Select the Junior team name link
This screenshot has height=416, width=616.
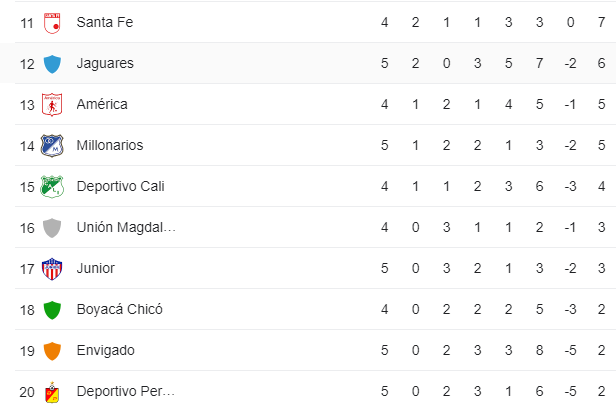[96, 268]
